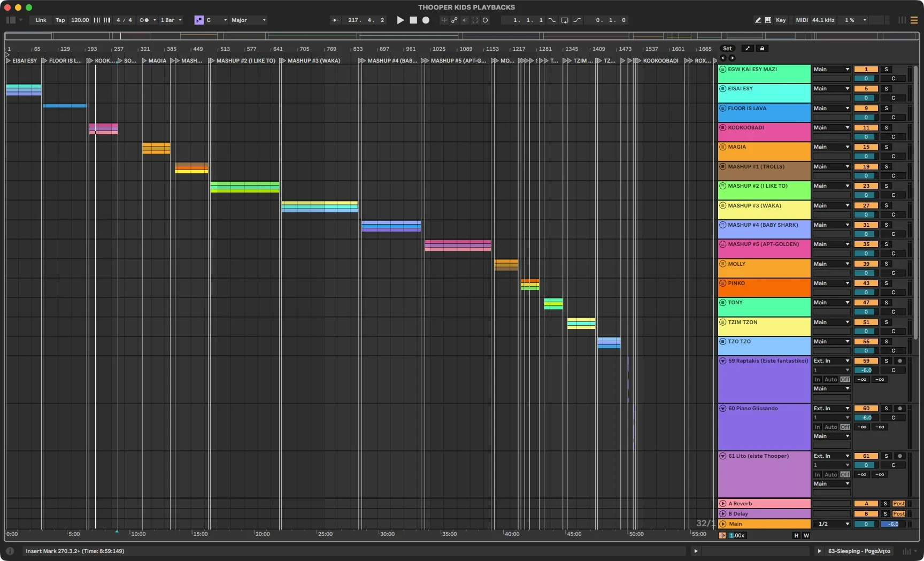The image size is (924, 561).
Task: Arm the Arrangement Record button
Action: point(426,20)
